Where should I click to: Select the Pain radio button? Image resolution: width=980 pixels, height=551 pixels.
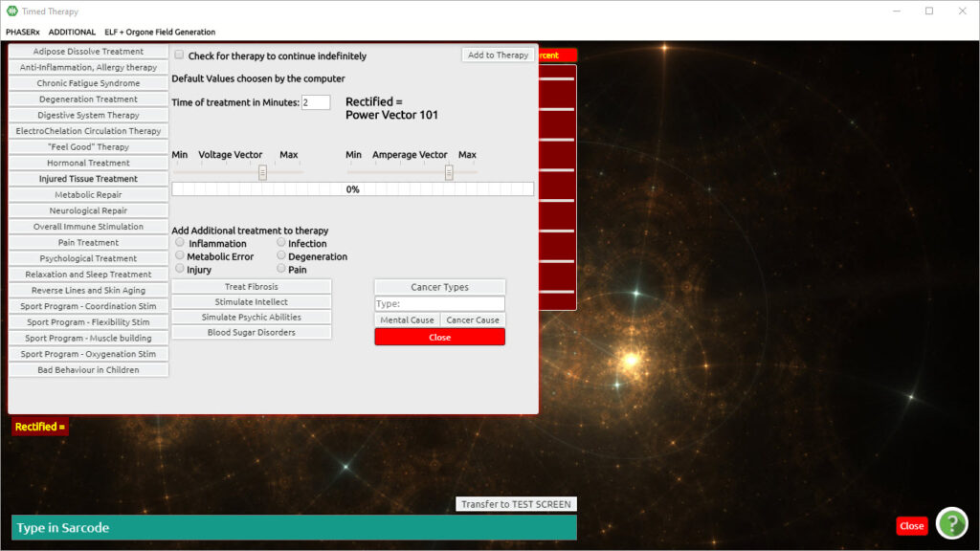[x=281, y=269]
